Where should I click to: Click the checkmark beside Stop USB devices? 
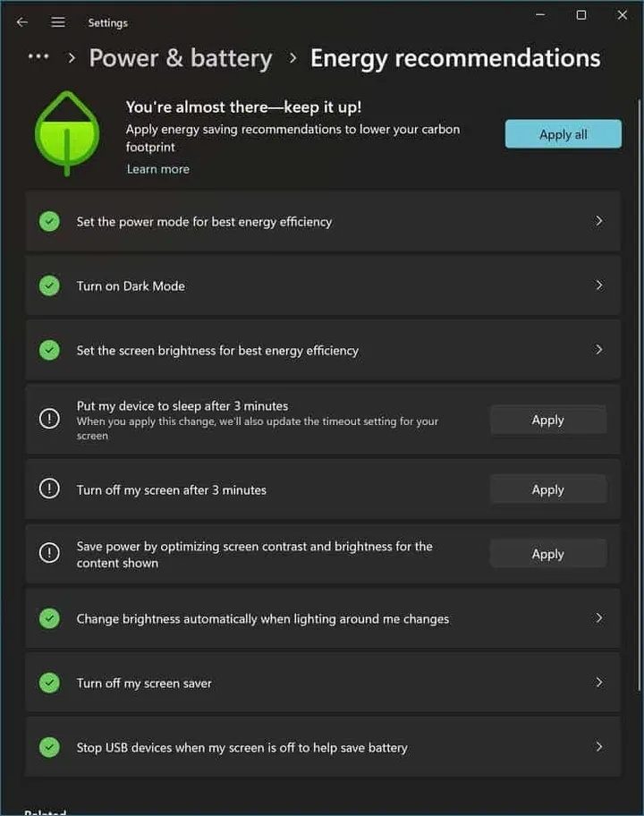coord(49,746)
